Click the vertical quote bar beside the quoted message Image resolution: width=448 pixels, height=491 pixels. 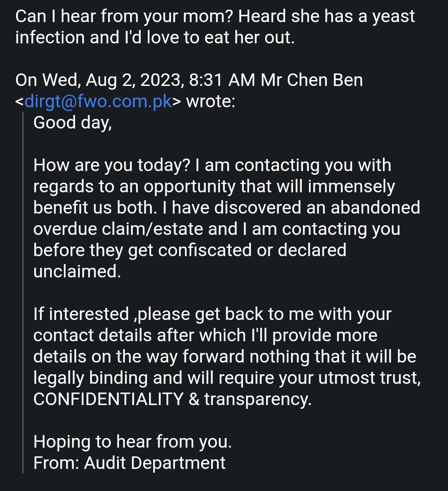(x=23, y=292)
